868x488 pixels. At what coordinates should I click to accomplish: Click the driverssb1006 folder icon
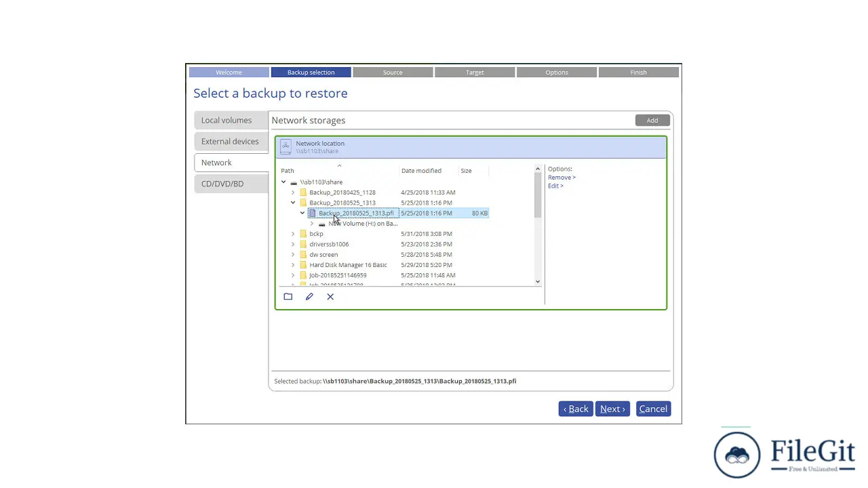(303, 244)
